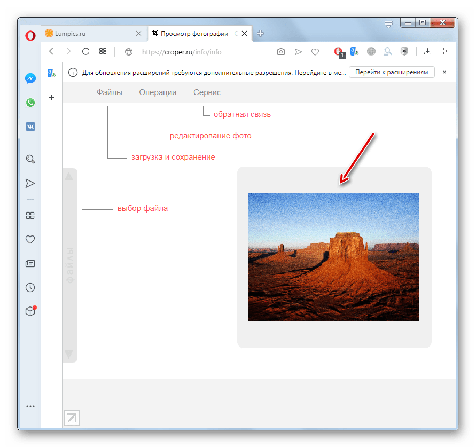Open sidebar three-dots settings
The width and height of the screenshot is (476, 448).
pos(30,406)
